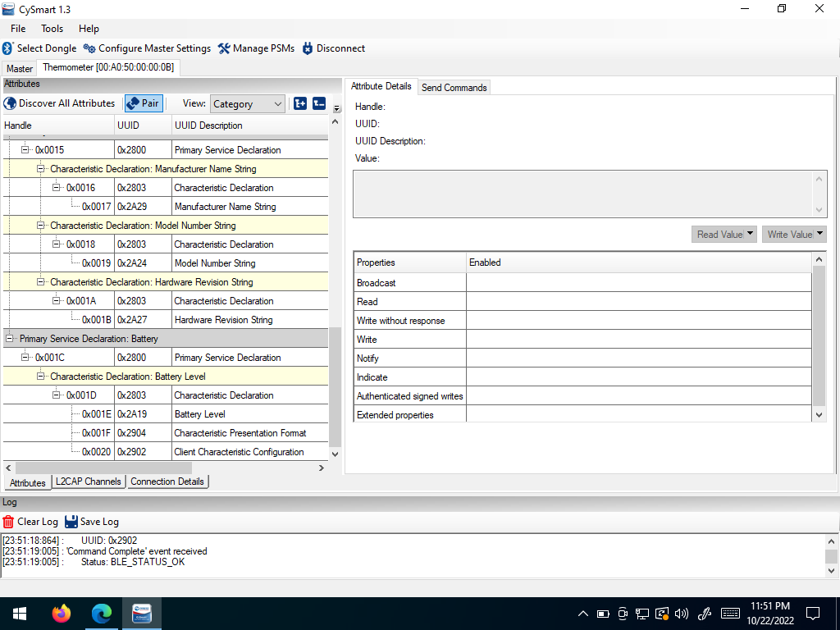
Task: Open Read Value dropdown arrow
Action: (750, 234)
